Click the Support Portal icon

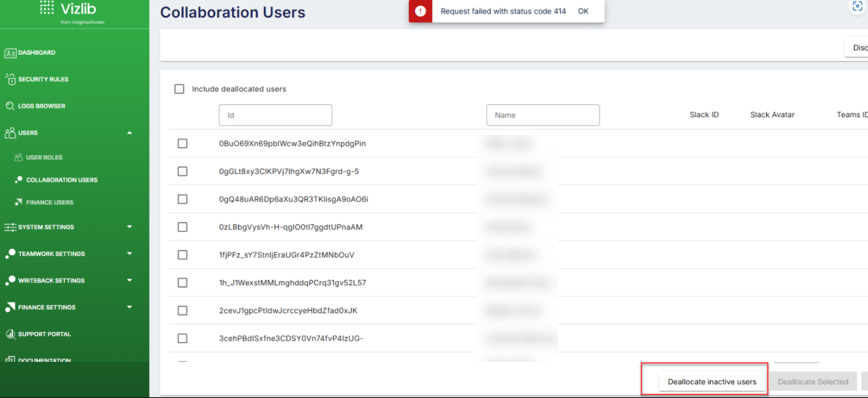tap(10, 334)
